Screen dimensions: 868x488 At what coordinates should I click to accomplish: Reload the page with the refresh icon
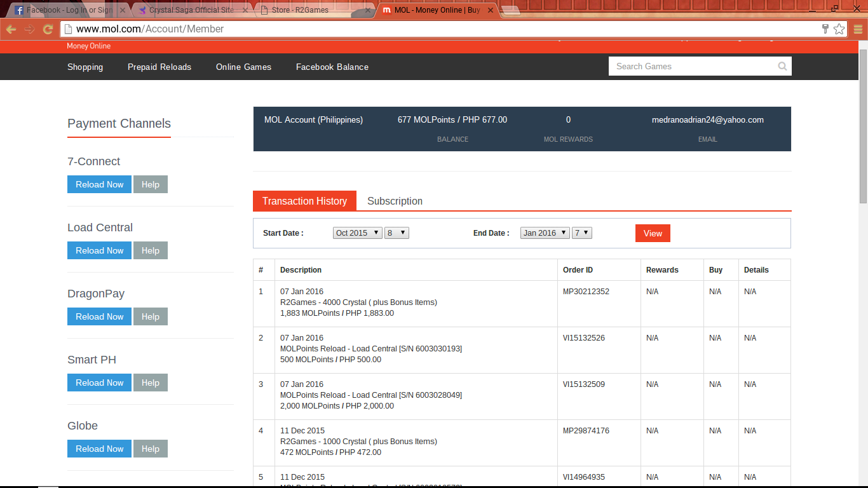48,29
